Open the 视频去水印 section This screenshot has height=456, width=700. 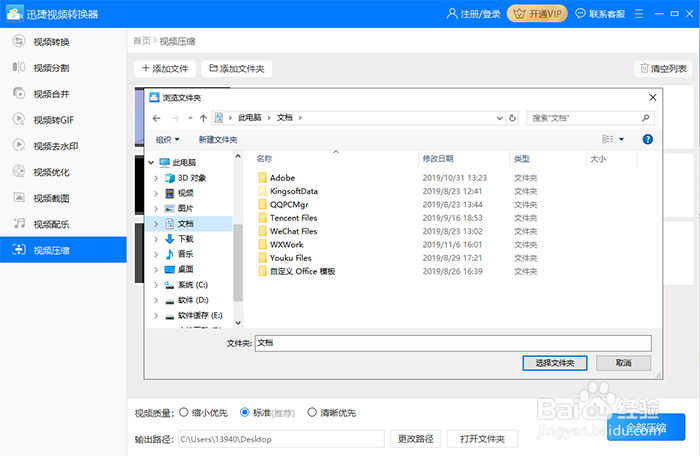pos(56,146)
